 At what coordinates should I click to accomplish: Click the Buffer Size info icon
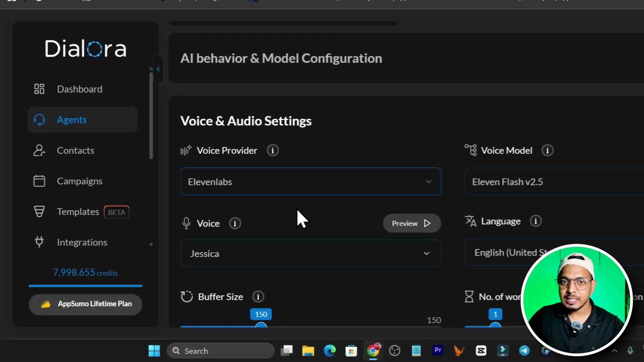click(x=258, y=297)
